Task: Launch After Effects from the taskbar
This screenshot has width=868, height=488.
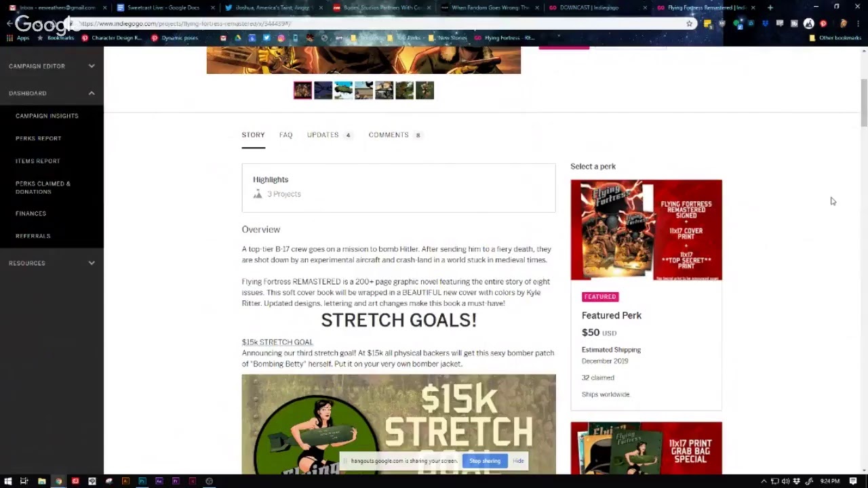Action: pyautogui.click(x=159, y=481)
